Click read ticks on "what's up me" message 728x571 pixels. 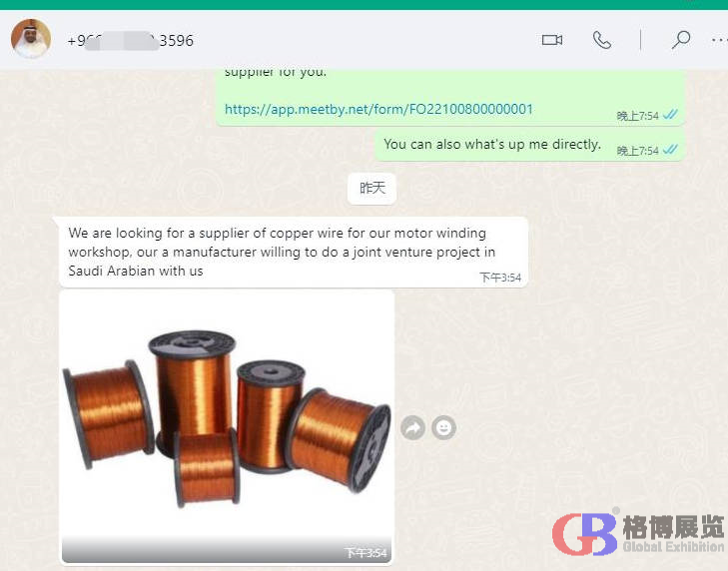[x=670, y=151]
